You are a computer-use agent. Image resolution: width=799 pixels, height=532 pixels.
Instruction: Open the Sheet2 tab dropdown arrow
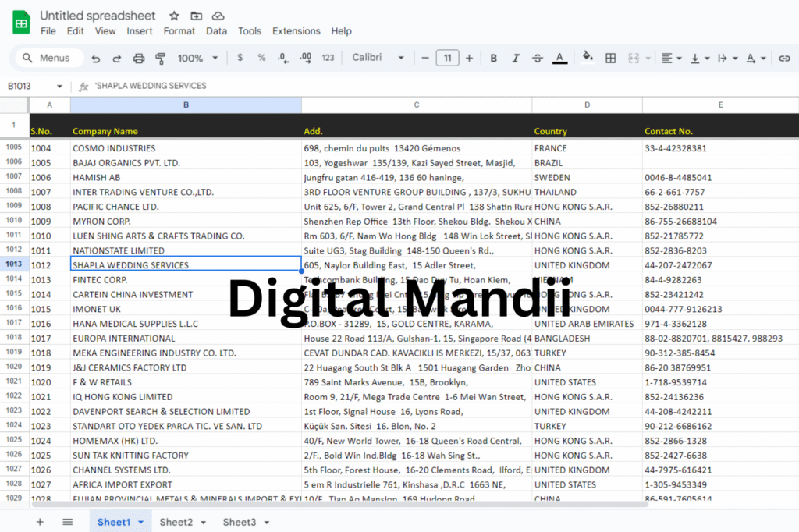(204, 523)
